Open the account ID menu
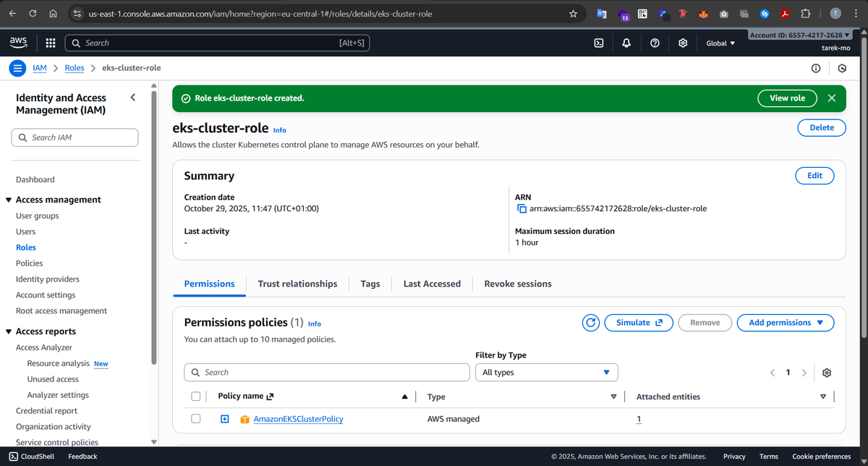The width and height of the screenshot is (868, 466). 801,35
